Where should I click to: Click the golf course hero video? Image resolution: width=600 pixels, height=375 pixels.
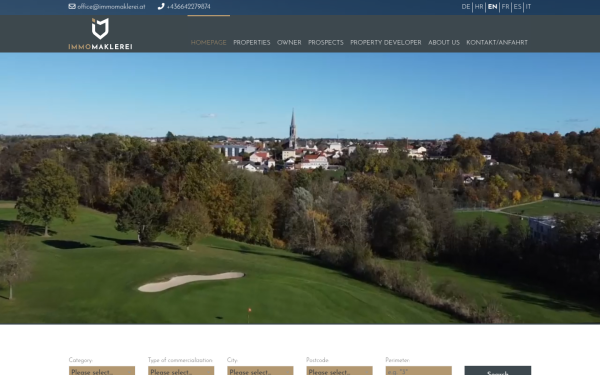pos(300,188)
